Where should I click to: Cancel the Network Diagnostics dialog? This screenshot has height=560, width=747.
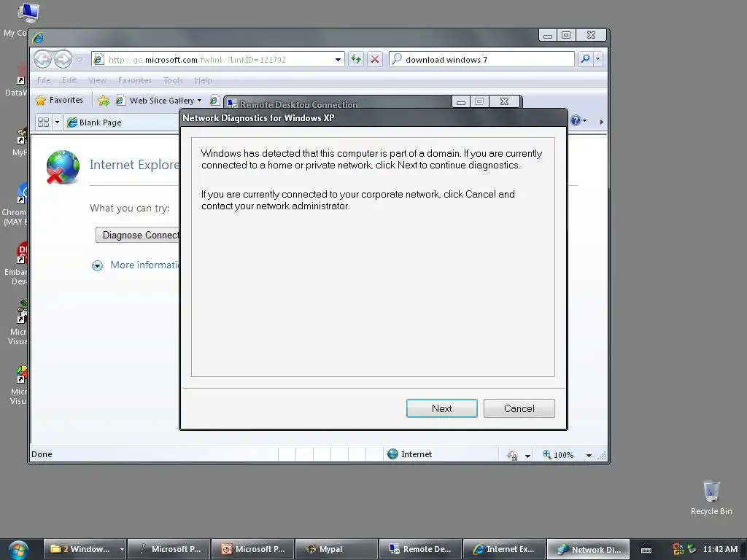click(519, 408)
